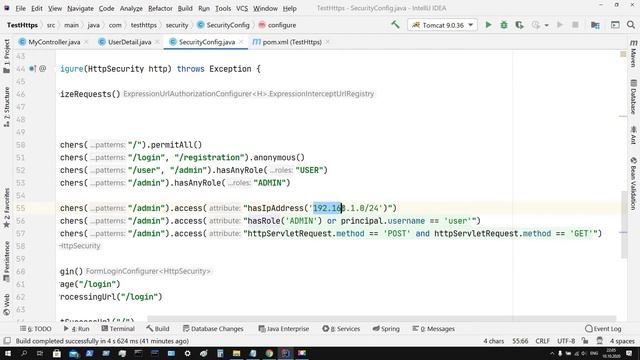Viewport: 640px width, 360px height.
Task: Click the tool window quick-access icon in status bar
Action: pyautogui.click(x=7, y=341)
